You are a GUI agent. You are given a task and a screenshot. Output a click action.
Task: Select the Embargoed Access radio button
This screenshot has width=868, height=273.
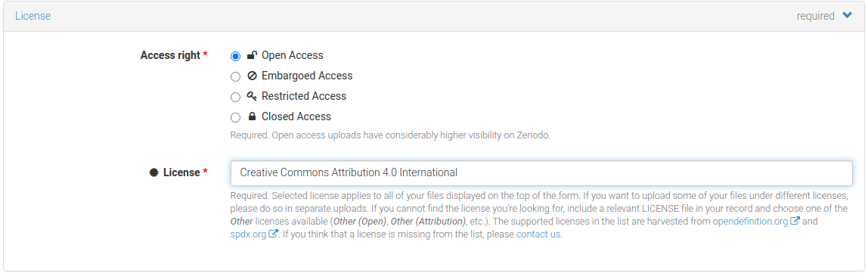tap(236, 76)
